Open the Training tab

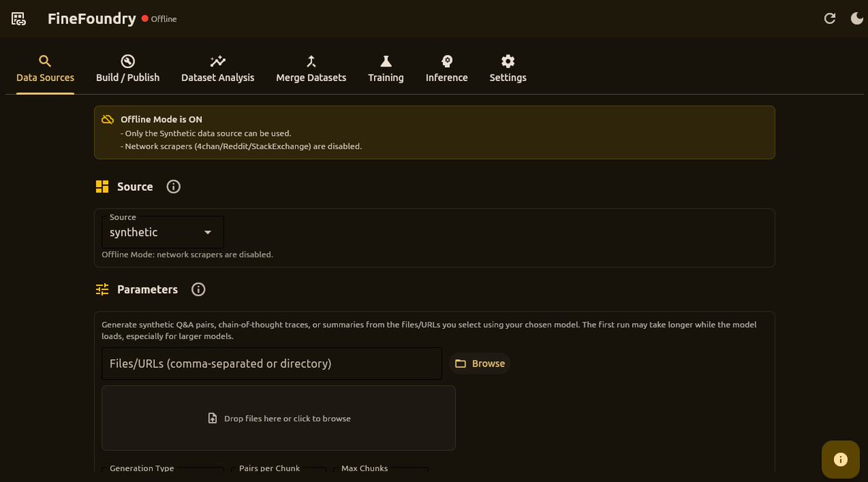tap(386, 69)
